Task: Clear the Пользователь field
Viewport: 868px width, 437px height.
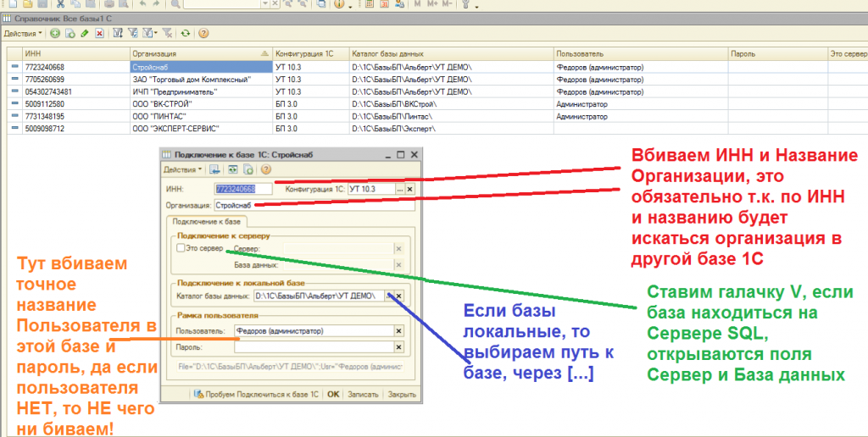Action: pos(398,331)
